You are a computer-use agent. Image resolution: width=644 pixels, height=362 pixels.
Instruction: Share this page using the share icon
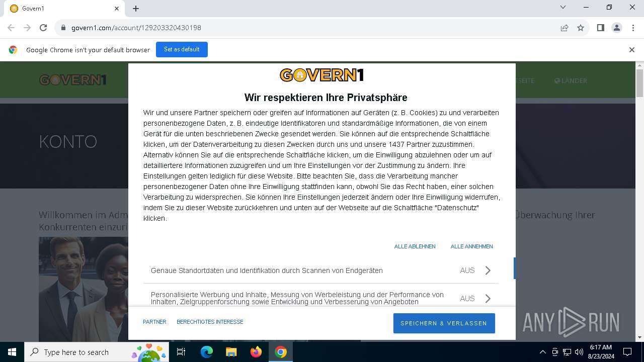point(565,28)
